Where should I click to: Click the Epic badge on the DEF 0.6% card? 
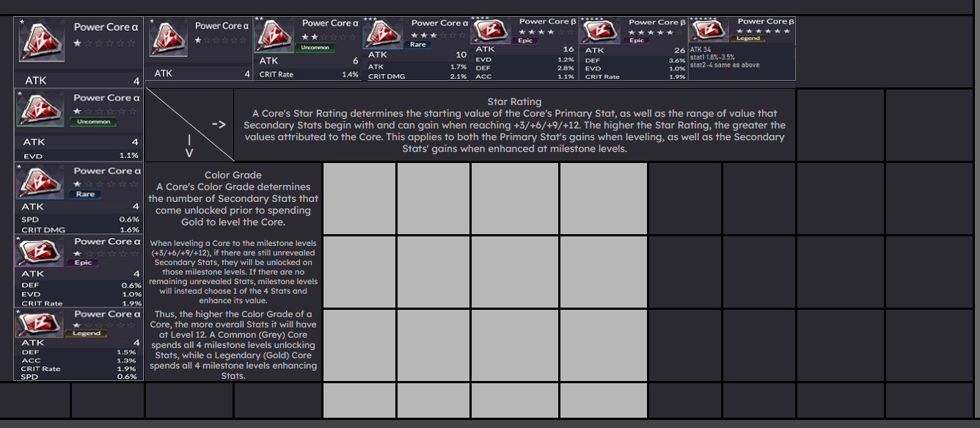(x=84, y=263)
